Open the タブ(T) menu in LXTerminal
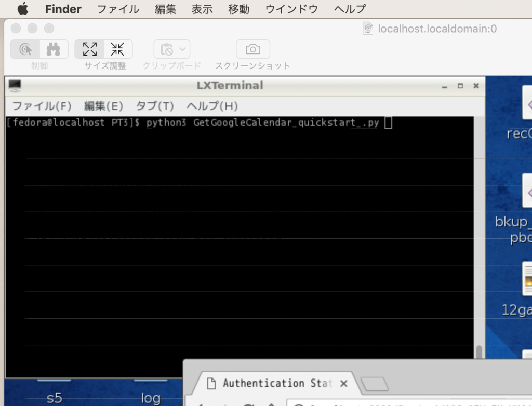This screenshot has width=532, height=406. (154, 106)
